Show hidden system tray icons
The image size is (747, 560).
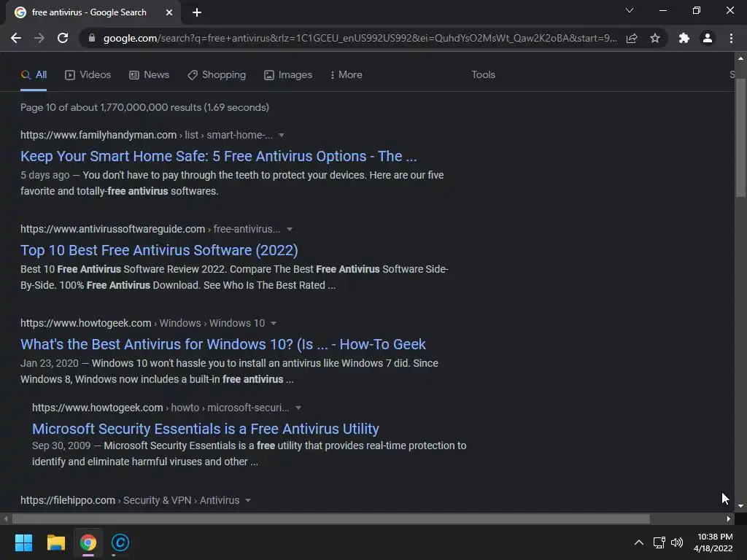(639, 542)
